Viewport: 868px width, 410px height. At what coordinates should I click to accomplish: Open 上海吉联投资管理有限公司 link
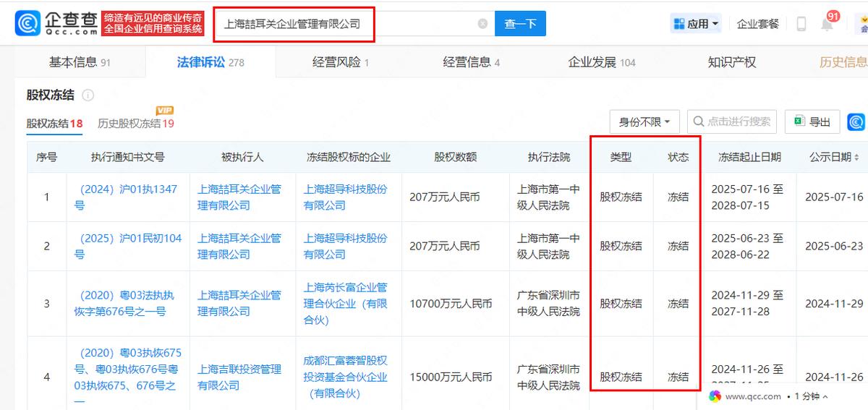239,377
